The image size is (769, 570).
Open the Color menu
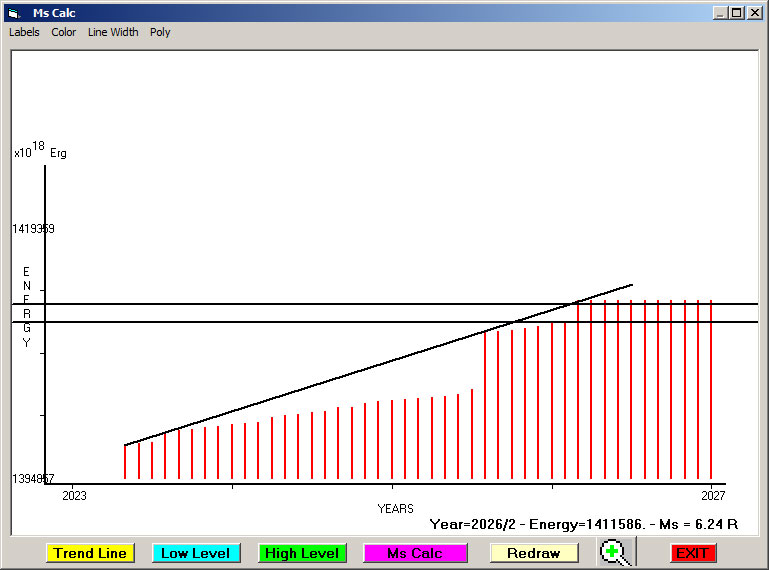(x=64, y=32)
